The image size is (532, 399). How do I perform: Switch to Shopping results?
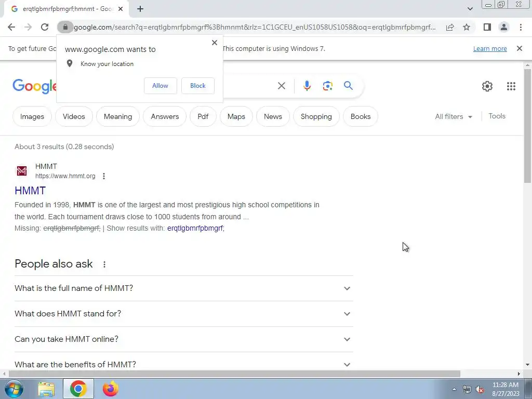(x=316, y=116)
